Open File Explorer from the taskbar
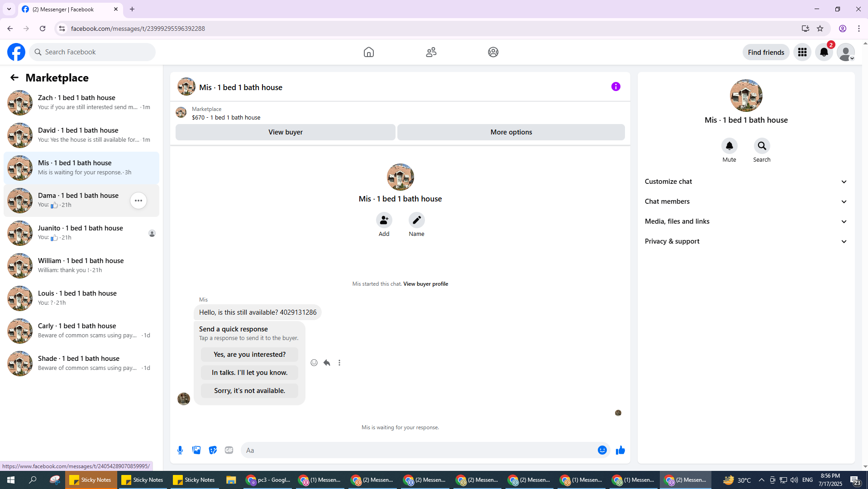Screen dimensions: 868x489 [231, 480]
